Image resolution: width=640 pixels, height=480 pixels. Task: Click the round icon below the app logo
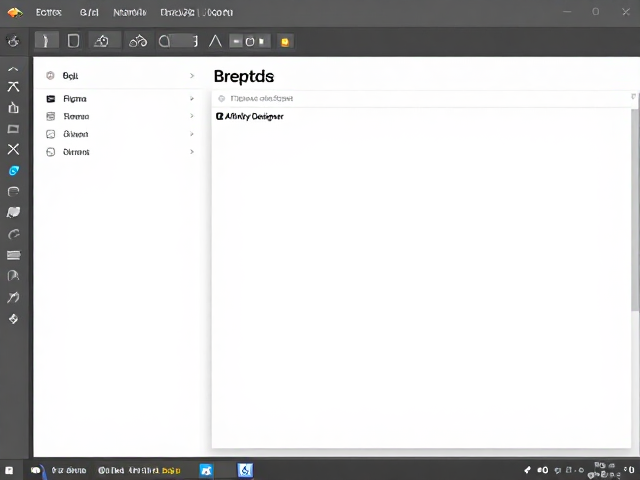click(x=13, y=41)
